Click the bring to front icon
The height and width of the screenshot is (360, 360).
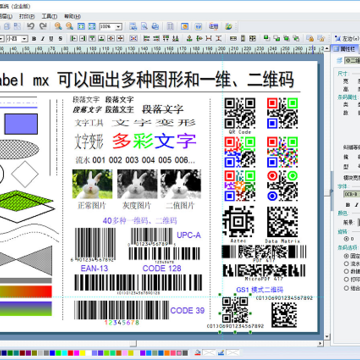tap(267, 39)
